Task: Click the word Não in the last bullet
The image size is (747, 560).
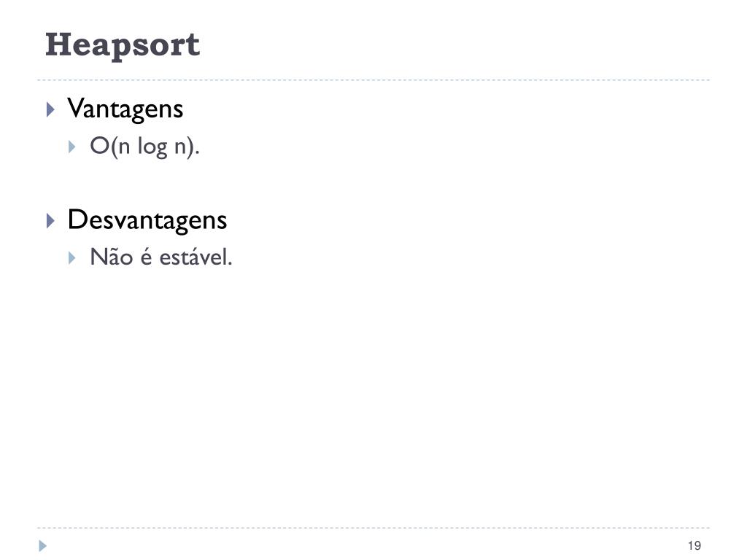Action: coord(112,257)
